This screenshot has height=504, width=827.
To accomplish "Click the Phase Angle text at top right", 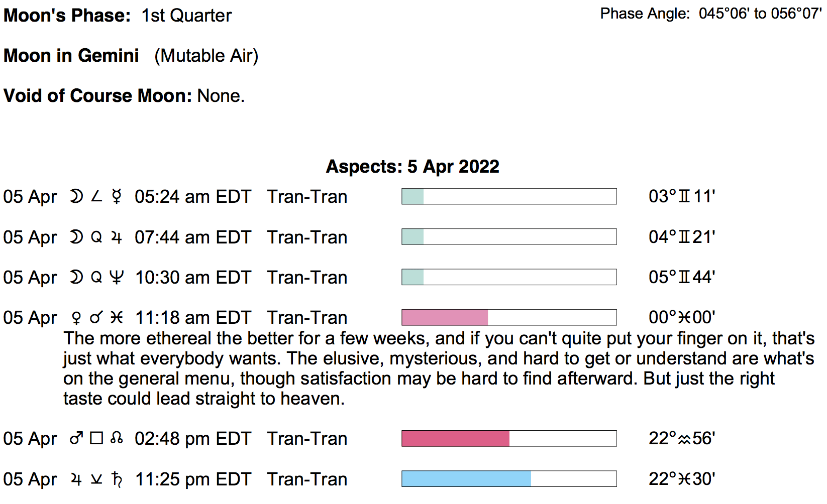I will (x=710, y=14).
